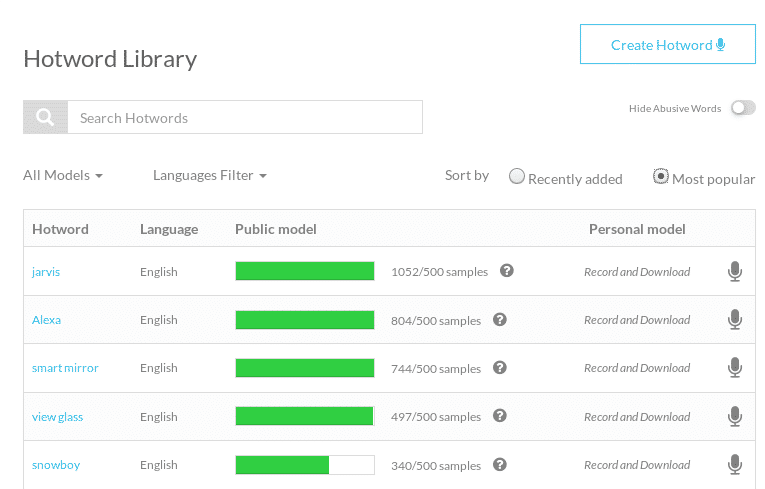Open the jarvis hotword link
Viewport: 765px width, 489px height.
(46, 272)
